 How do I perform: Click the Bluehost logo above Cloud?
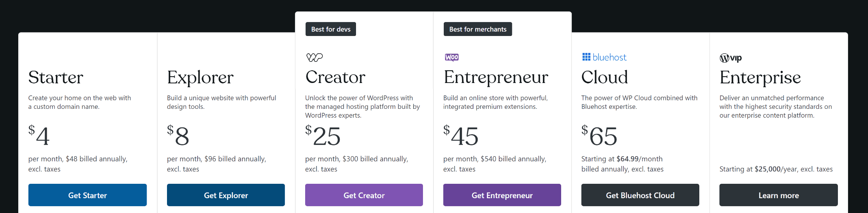click(604, 57)
